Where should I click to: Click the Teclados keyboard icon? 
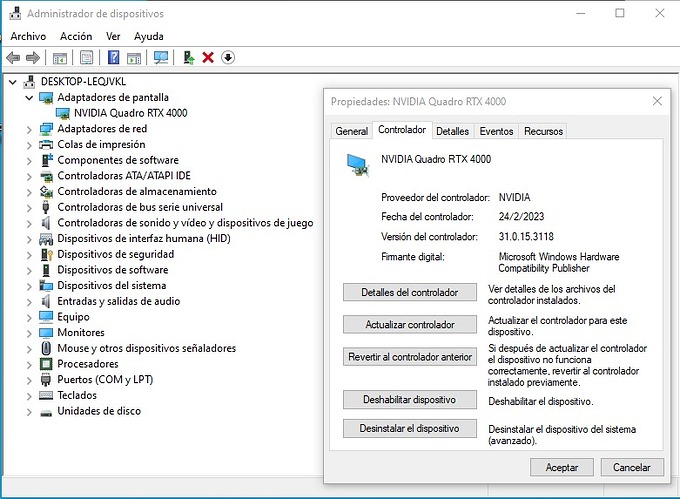coord(46,395)
